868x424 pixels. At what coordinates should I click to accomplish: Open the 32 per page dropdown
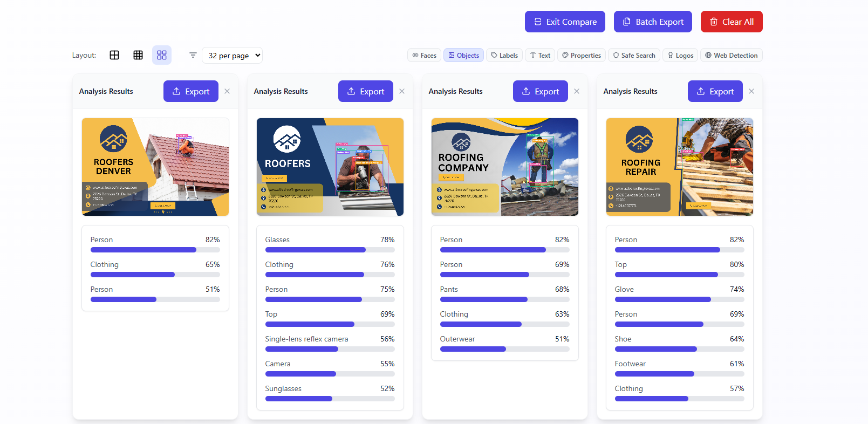point(232,55)
